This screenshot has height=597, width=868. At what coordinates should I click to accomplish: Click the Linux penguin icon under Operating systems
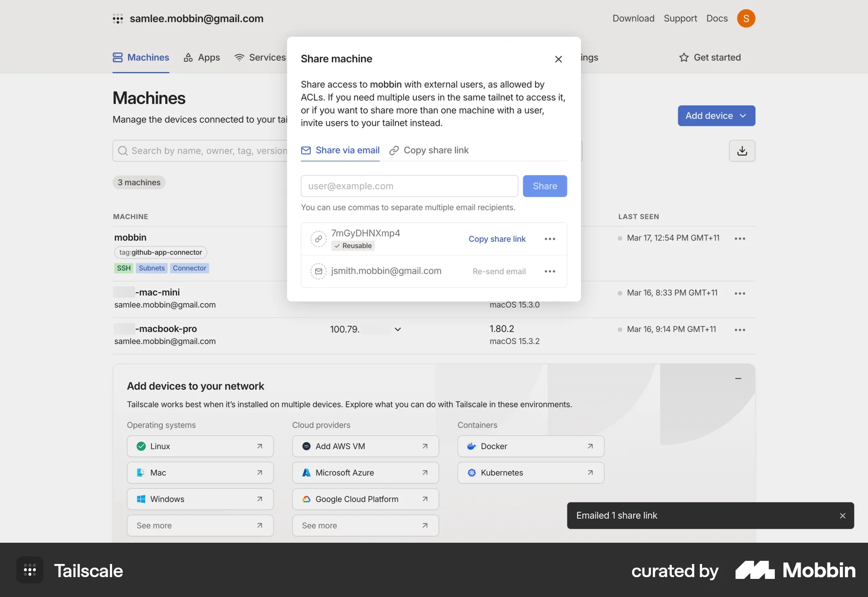[141, 446]
